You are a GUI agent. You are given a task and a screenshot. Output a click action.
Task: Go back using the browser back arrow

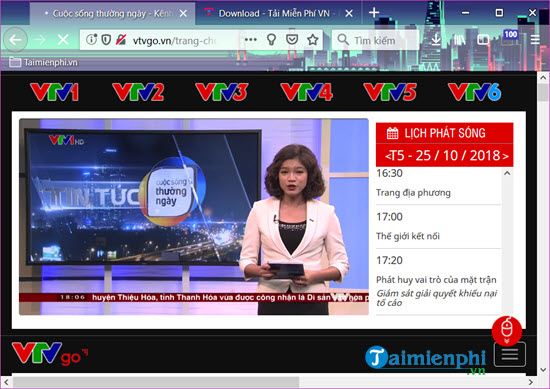click(15, 40)
